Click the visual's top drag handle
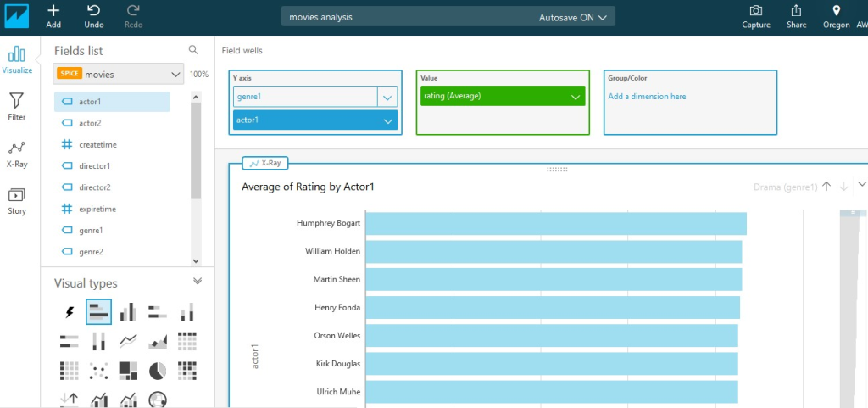The height and width of the screenshot is (408, 868). click(x=557, y=170)
